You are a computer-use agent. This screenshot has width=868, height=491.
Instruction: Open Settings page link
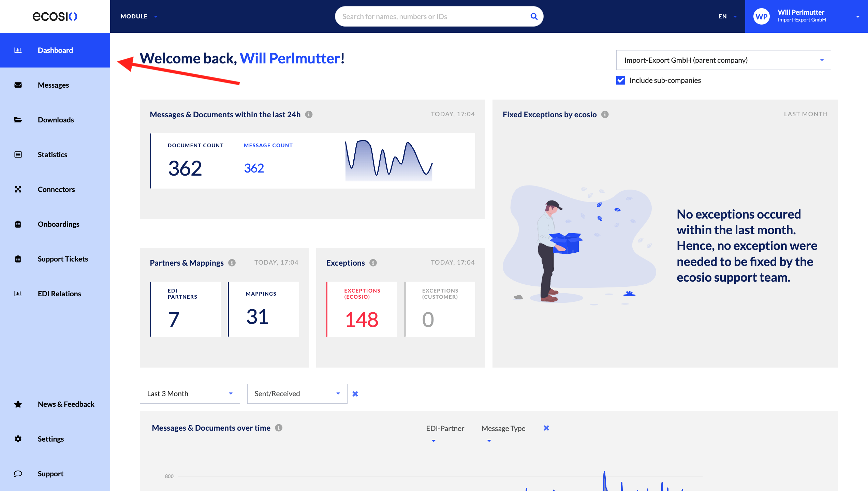(x=55, y=439)
